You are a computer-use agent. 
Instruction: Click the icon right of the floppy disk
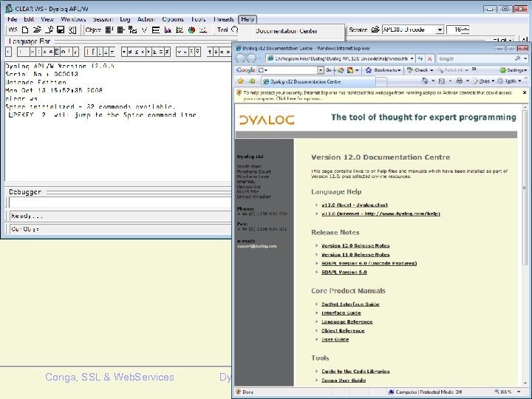tap(72, 30)
